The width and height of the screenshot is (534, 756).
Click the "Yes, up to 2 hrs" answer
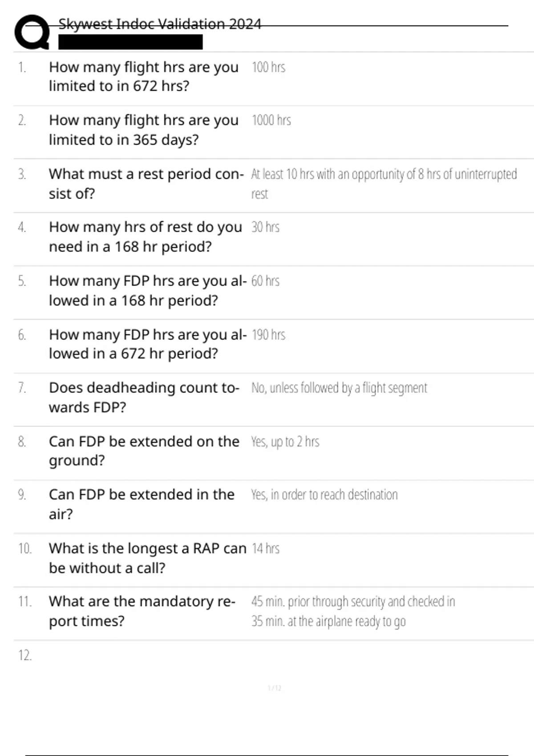285,442
